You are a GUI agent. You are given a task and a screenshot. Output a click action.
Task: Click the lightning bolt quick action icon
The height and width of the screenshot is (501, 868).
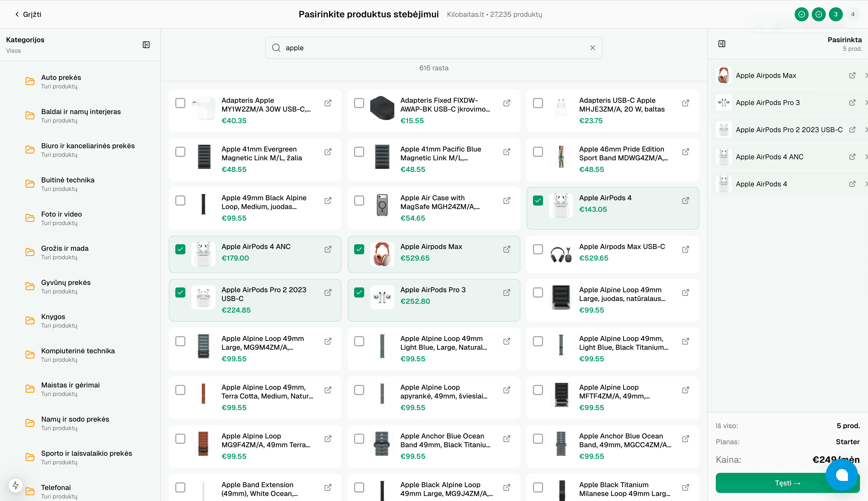coord(16,485)
